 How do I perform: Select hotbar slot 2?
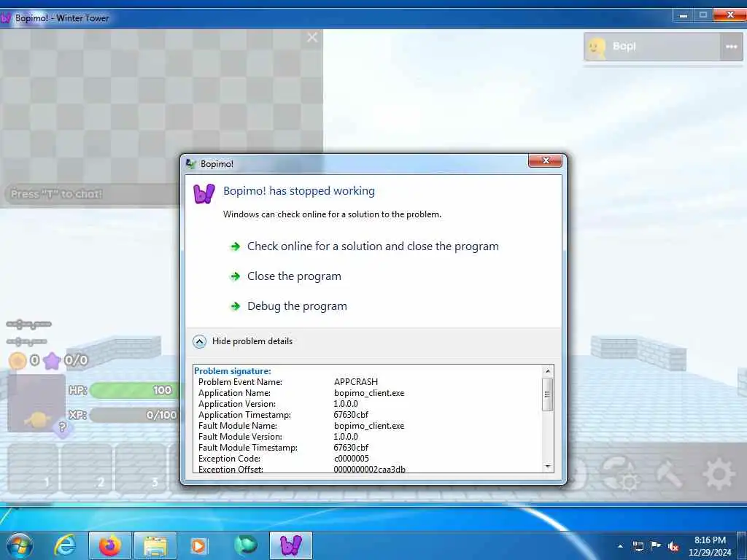click(x=87, y=469)
